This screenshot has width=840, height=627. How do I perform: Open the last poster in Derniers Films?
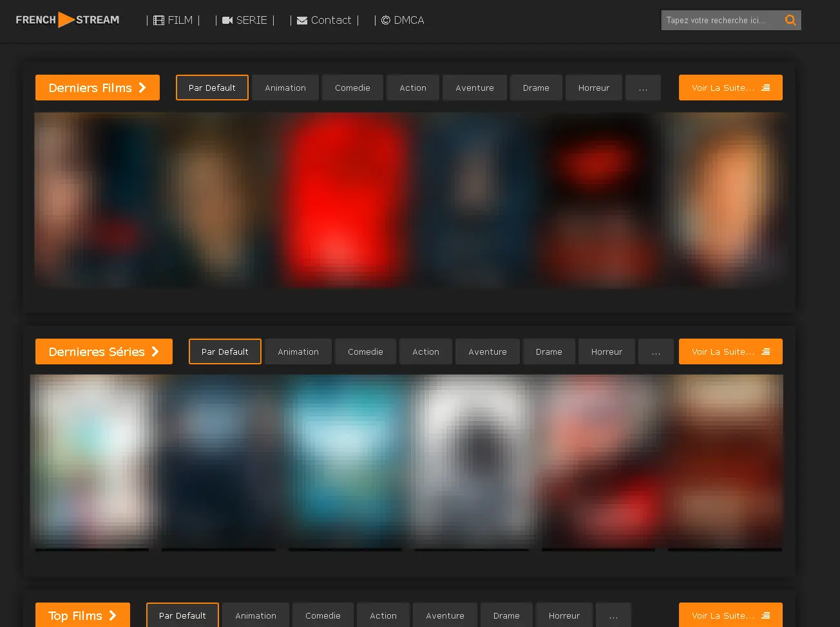click(725, 200)
